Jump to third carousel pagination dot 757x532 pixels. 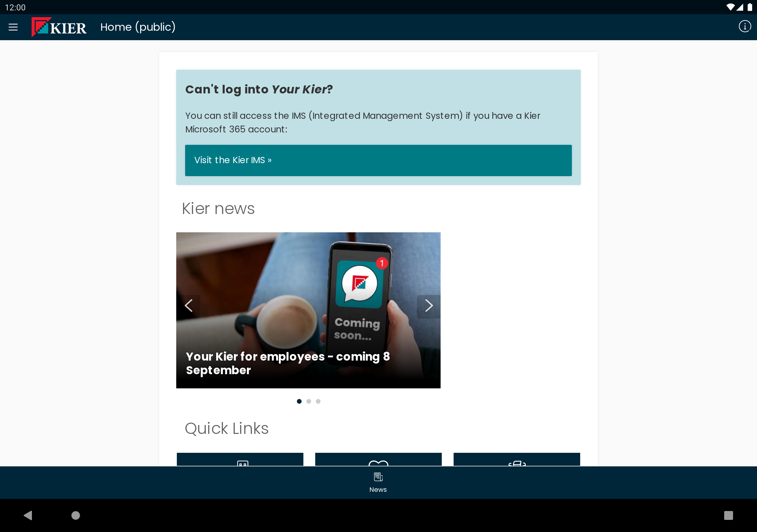(318, 401)
